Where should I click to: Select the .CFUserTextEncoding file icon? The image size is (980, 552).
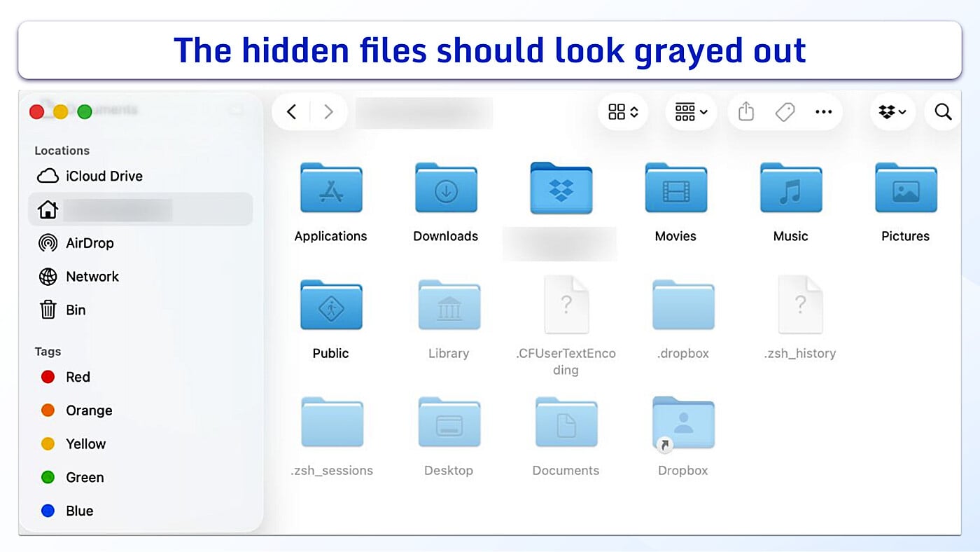(566, 305)
